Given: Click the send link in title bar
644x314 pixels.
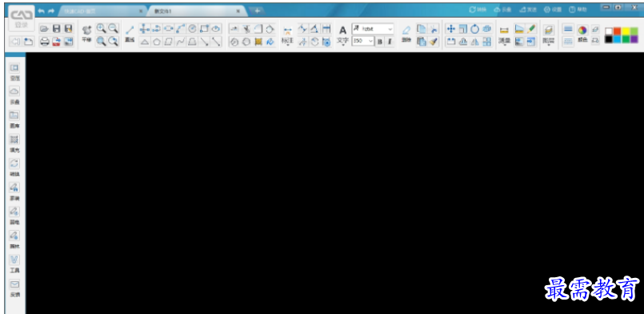Looking at the screenshot, I should [x=528, y=10].
